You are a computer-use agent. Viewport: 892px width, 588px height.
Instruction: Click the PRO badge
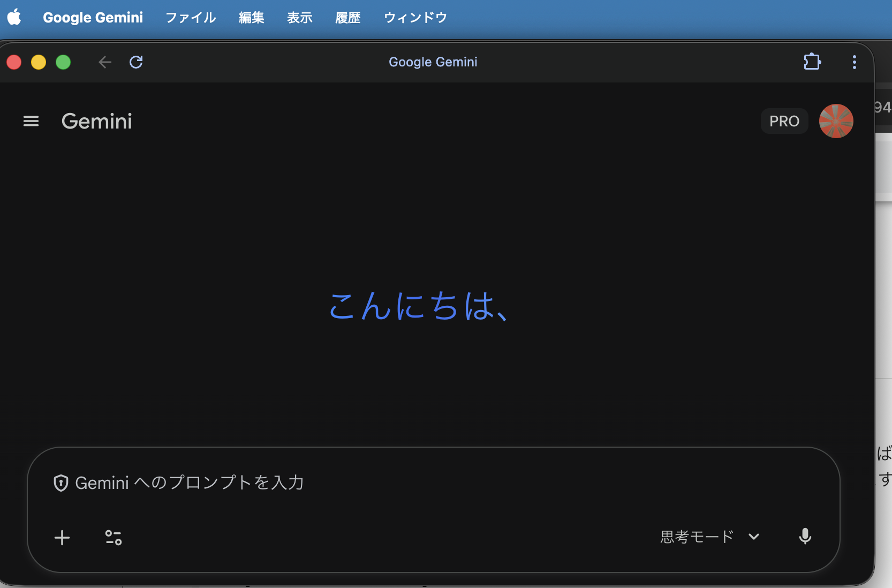coord(784,121)
